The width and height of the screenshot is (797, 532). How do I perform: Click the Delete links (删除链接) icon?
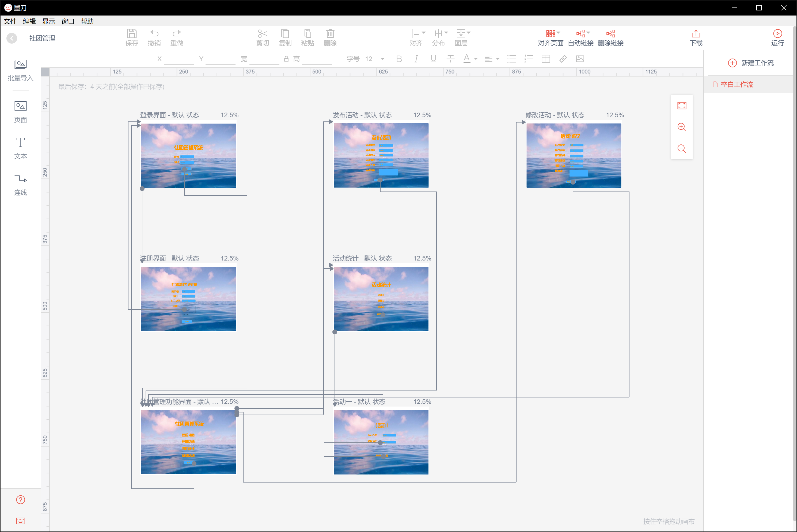[x=610, y=34]
